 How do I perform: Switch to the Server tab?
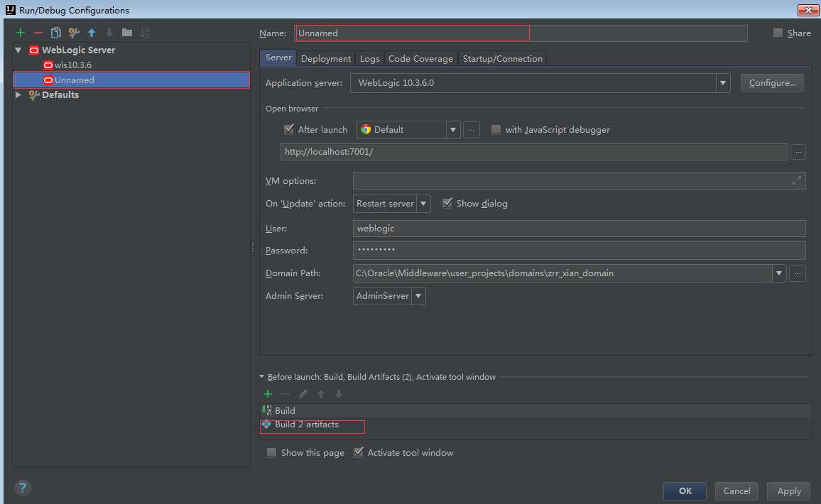click(278, 58)
